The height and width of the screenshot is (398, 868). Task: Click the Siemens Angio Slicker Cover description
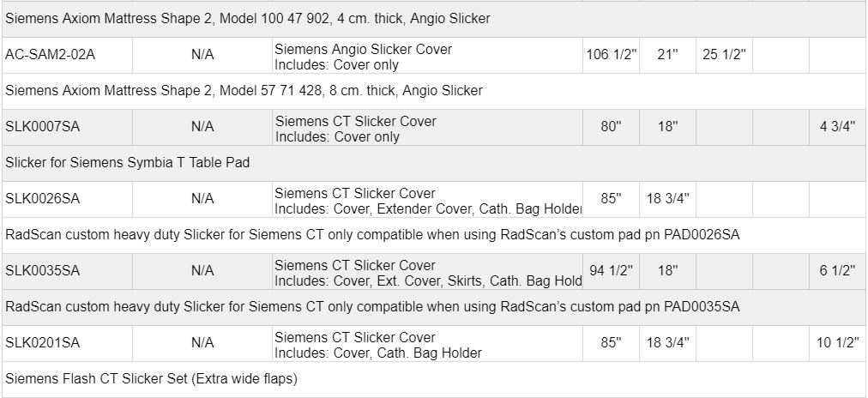pyautogui.click(x=362, y=50)
